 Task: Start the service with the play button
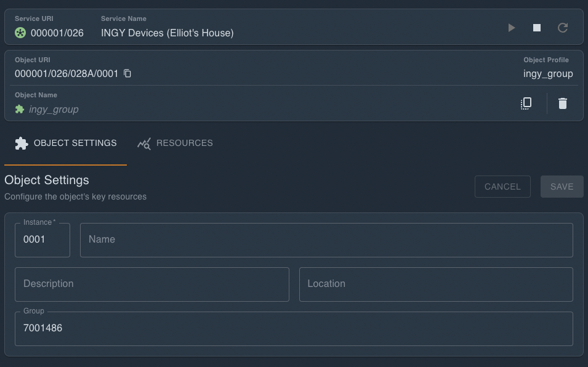pos(512,28)
